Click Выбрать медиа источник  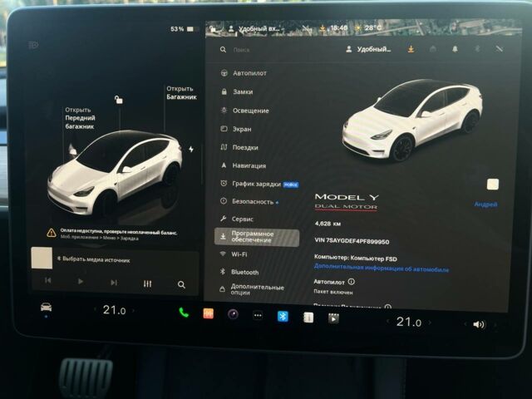pyautogui.click(x=96, y=260)
